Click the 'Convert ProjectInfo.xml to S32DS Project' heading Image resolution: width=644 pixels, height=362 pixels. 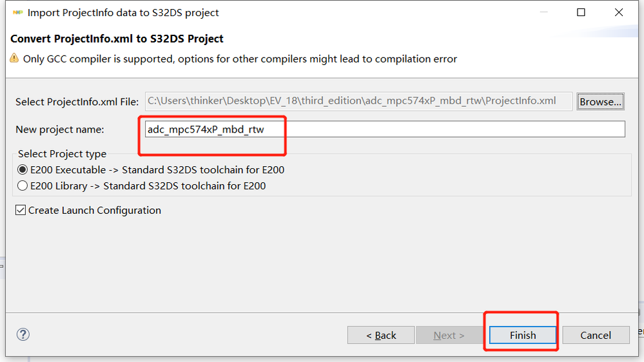117,39
